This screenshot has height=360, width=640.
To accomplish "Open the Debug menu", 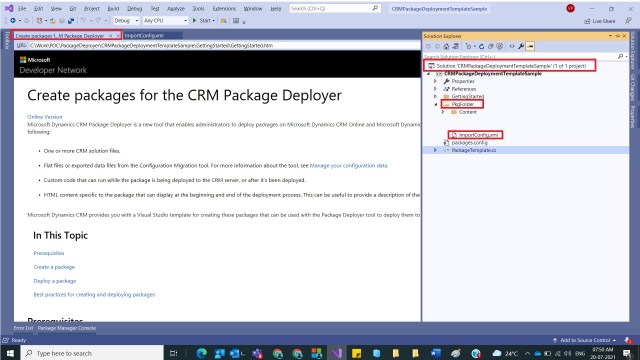I will point(134,9).
